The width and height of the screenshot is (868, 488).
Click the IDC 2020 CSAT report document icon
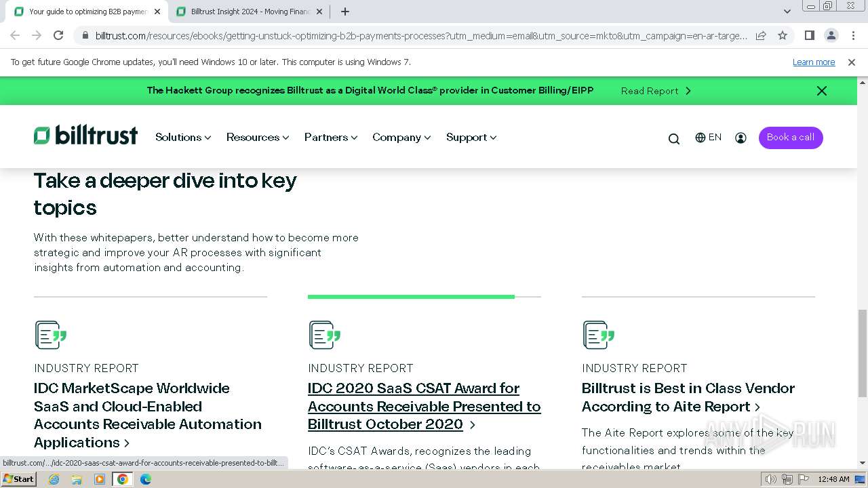click(325, 335)
